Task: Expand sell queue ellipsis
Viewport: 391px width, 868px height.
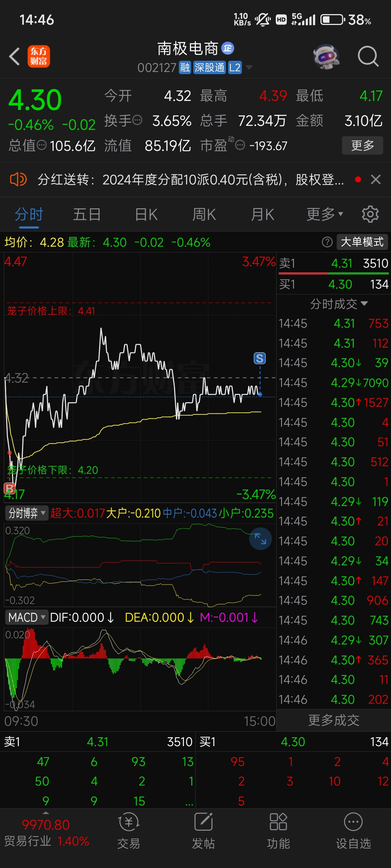Action: tap(189, 803)
